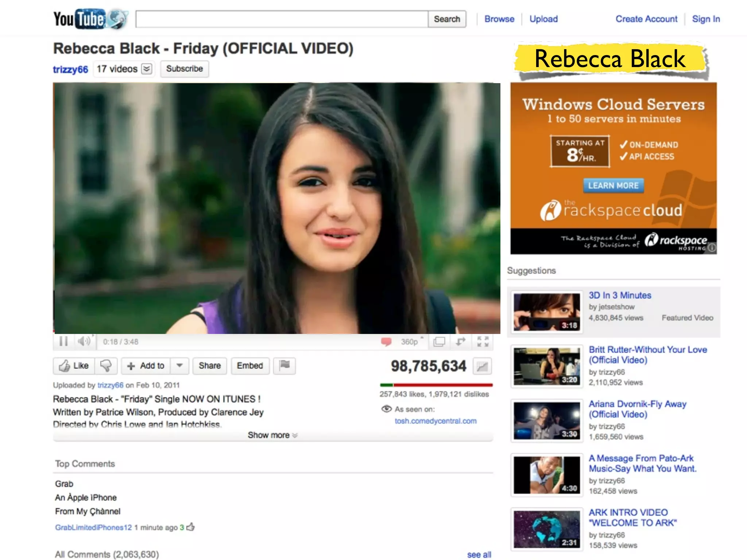747x560 pixels.
Task: Open the uploader trizzy66 link in description
Action: click(111, 385)
